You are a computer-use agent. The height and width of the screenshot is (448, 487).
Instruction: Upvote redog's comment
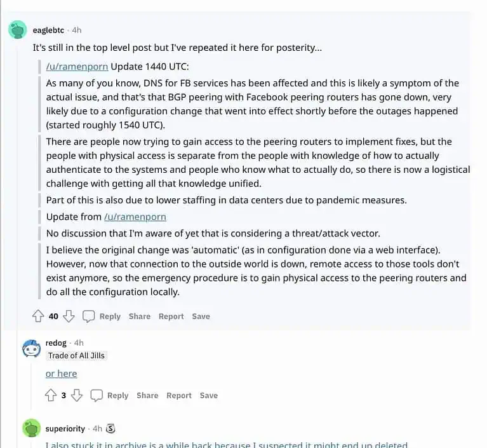51,395
